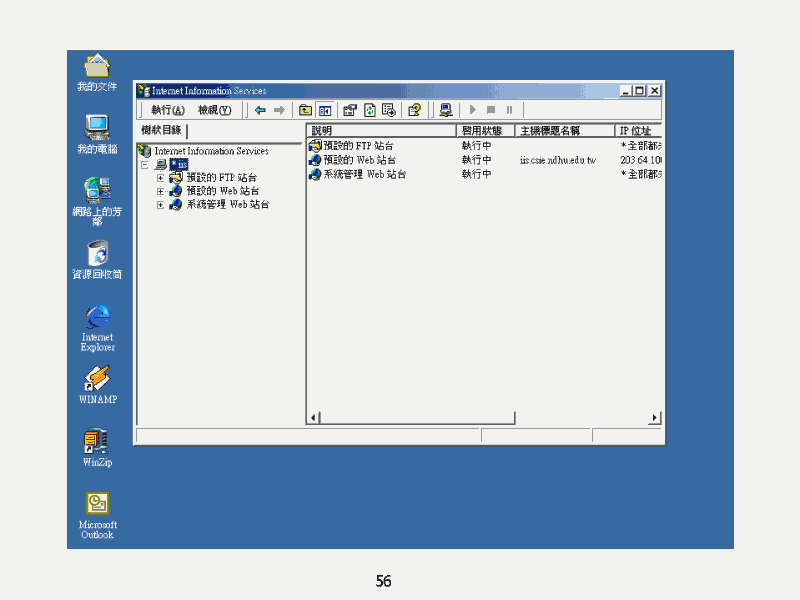Open 網路上的芳鄰 desktop icon
This screenshot has height=600, width=800.
click(97, 202)
